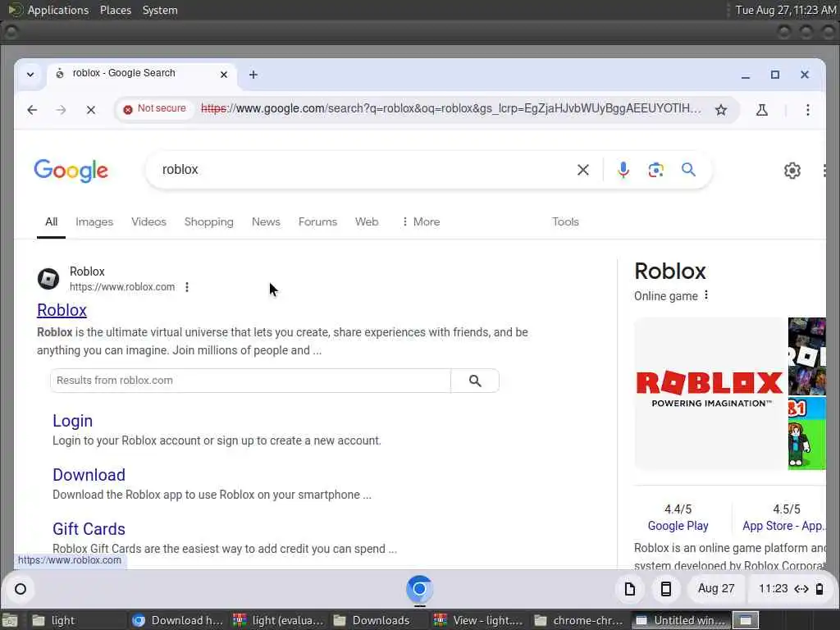The image size is (840, 630).
Task: Open the Roblox result title link
Action: [62, 310]
